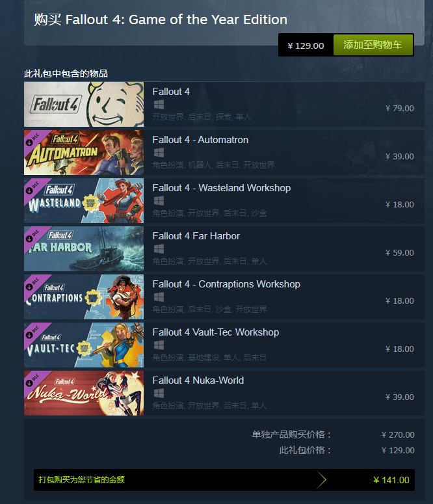
Task: Click the Windows icon under Automatron
Action: [x=159, y=153]
